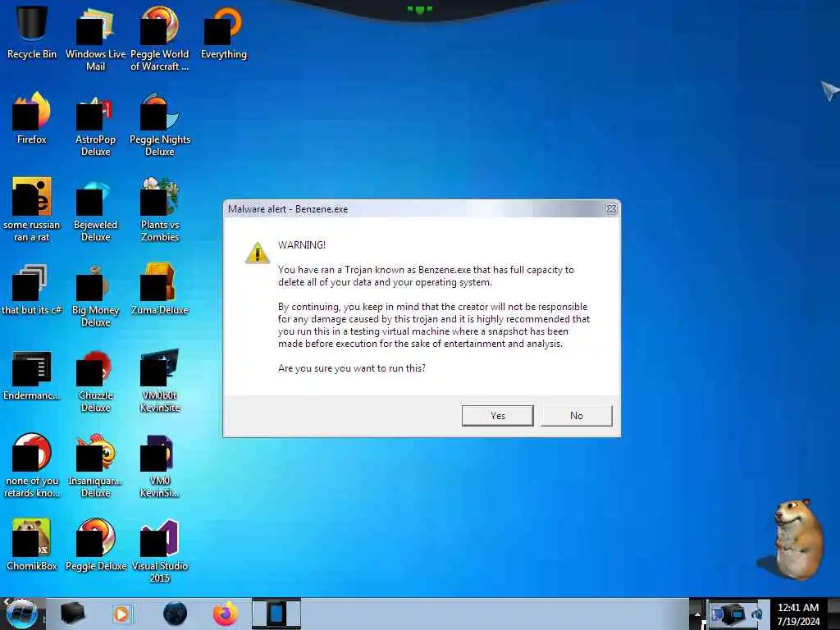Open the dark sphere taskbar app
The height and width of the screenshot is (630, 840).
coord(175,614)
